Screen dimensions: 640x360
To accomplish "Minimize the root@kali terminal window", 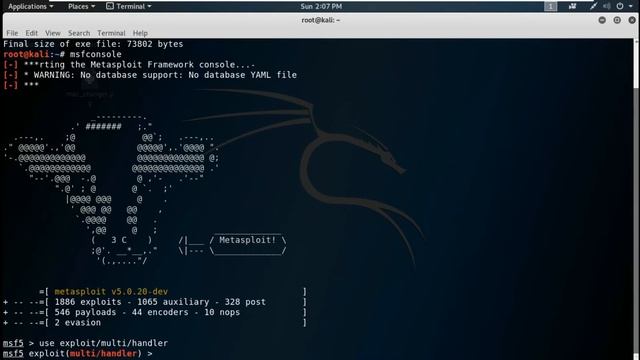I will click(602, 20).
